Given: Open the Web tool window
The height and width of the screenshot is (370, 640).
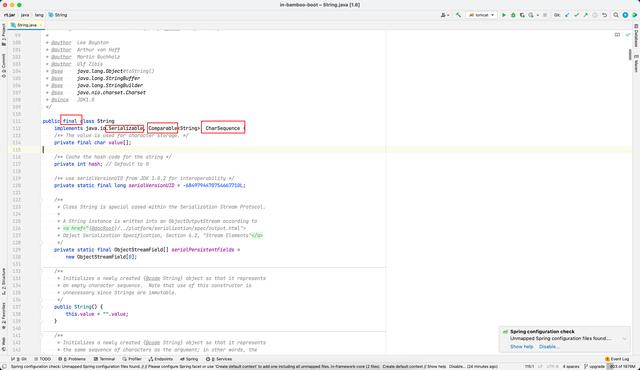Looking at the screenshot, I should tap(4, 343).
